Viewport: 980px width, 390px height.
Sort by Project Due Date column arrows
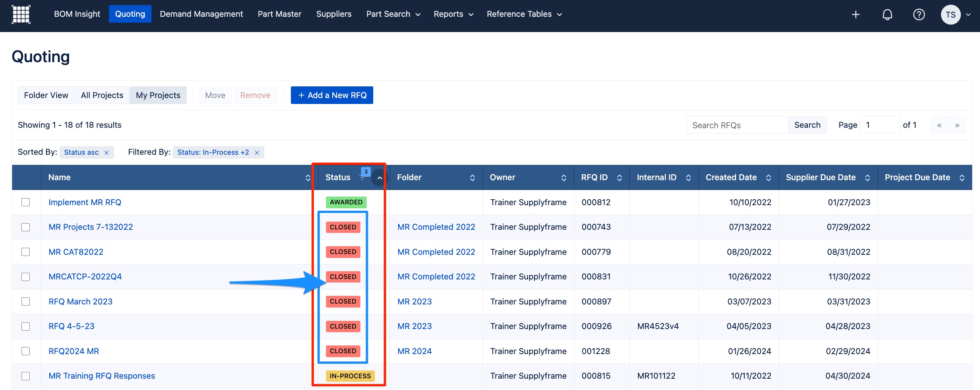click(x=962, y=178)
